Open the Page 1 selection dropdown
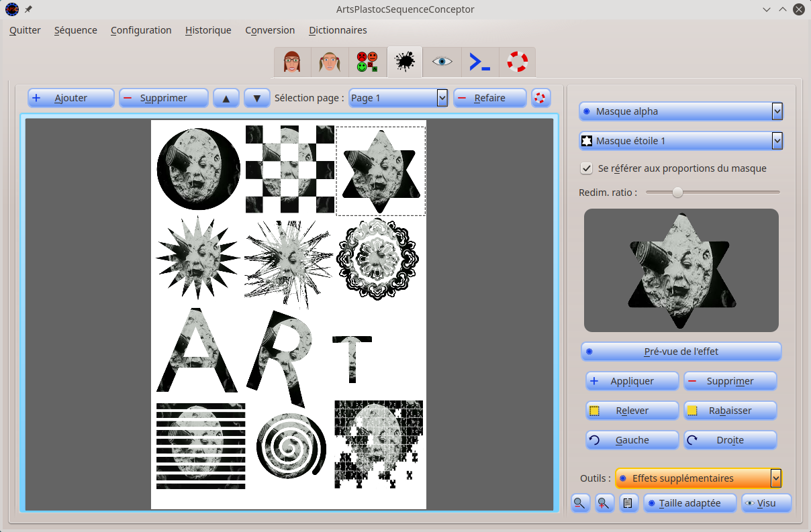Image resolution: width=811 pixels, height=532 pixels. tap(399, 98)
